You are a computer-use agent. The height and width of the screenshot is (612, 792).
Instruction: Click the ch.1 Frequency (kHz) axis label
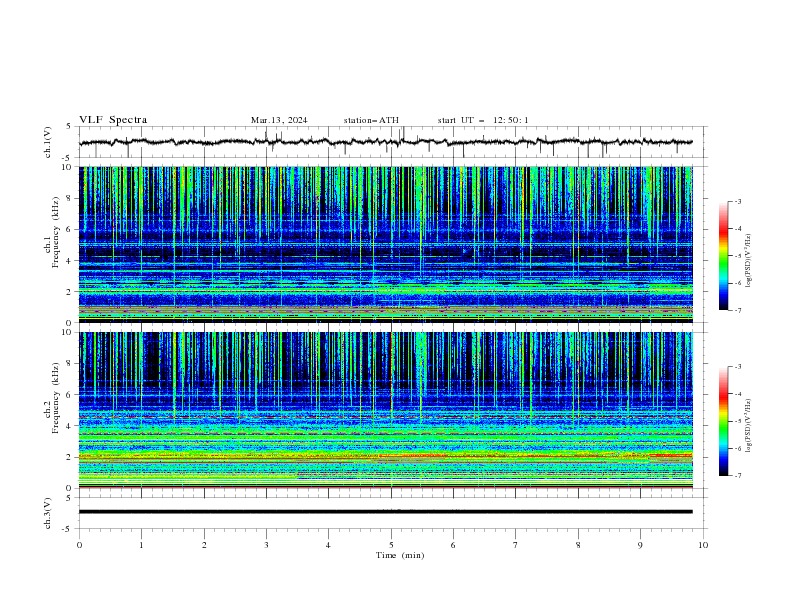[x=51, y=233]
